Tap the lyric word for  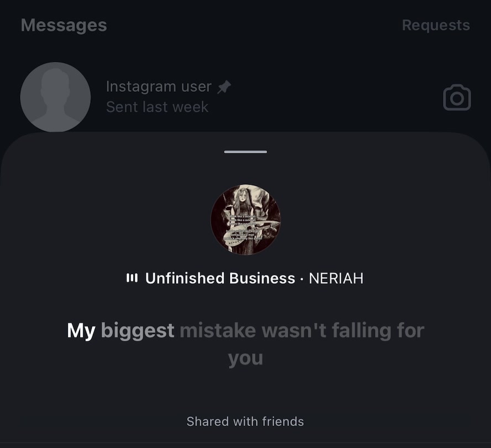pyautogui.click(x=410, y=331)
